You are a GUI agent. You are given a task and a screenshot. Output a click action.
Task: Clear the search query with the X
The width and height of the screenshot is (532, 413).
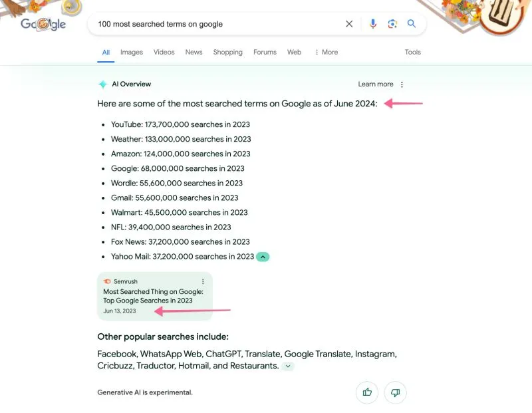349,23
